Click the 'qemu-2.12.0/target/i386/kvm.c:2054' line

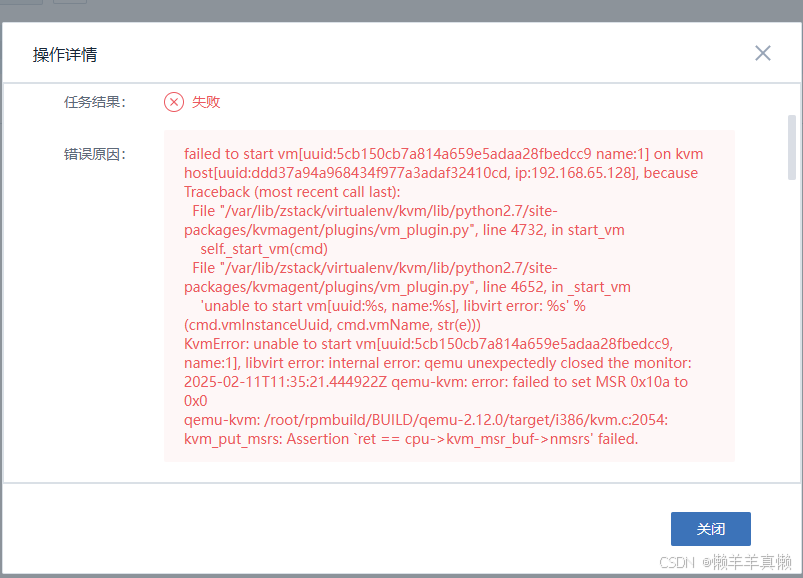(x=426, y=420)
